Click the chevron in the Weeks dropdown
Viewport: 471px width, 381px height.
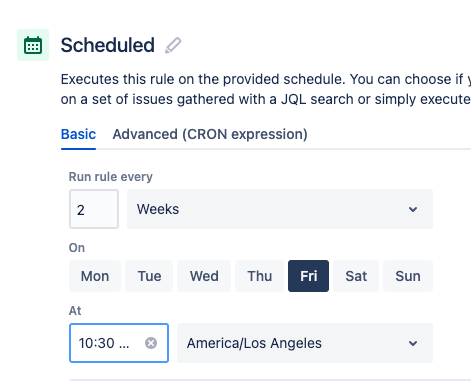[x=413, y=209]
